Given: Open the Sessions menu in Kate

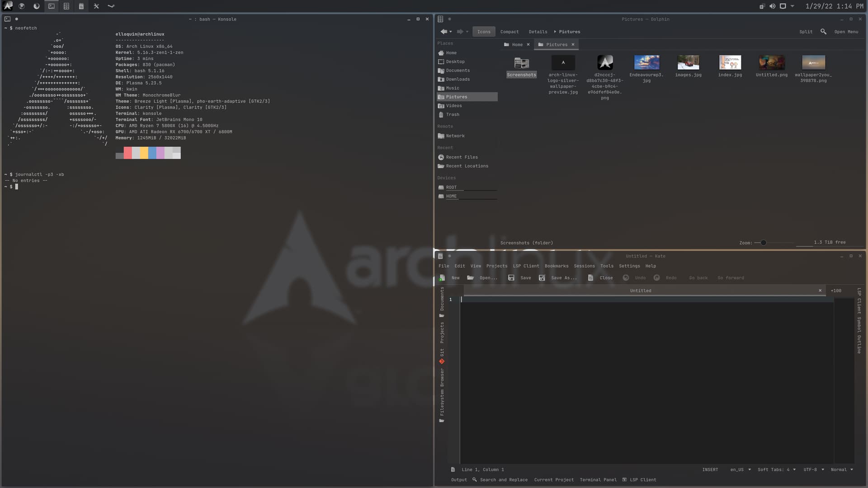Looking at the screenshot, I should (584, 266).
